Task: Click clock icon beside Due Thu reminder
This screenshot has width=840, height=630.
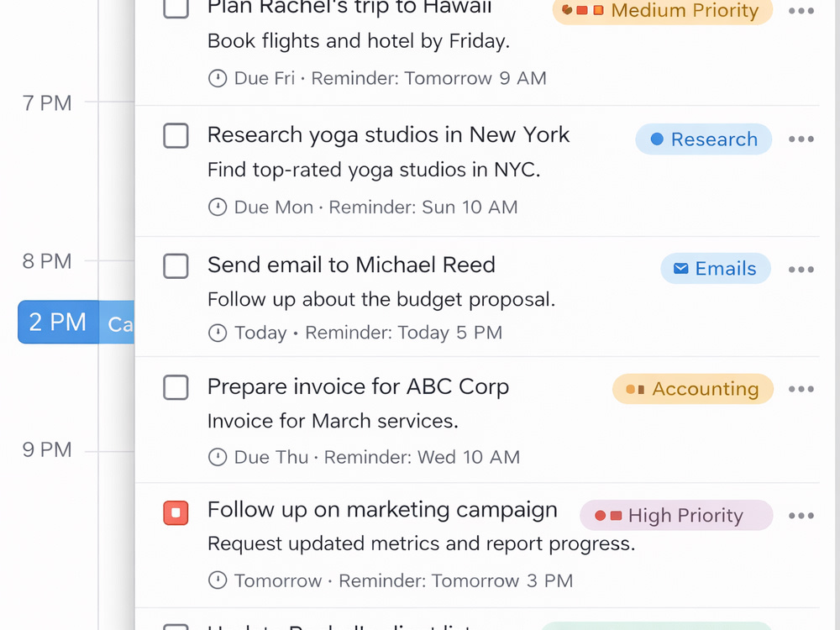Action: coord(218,457)
